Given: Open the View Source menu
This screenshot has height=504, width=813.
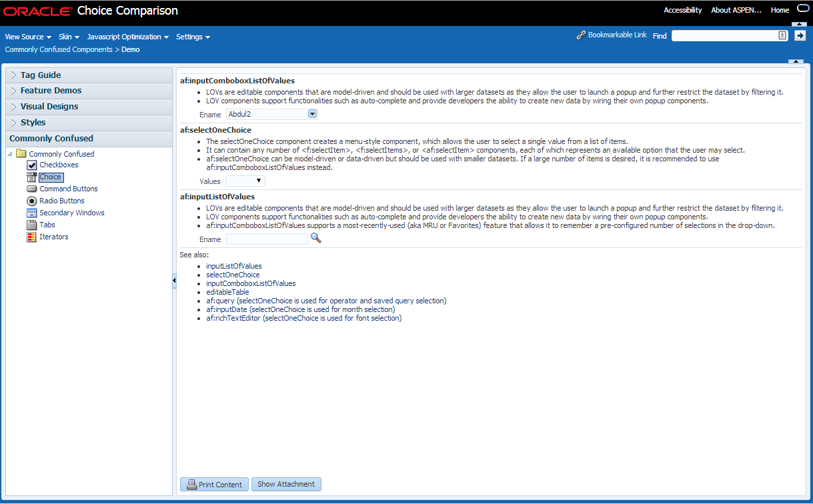Looking at the screenshot, I should pyautogui.click(x=28, y=37).
